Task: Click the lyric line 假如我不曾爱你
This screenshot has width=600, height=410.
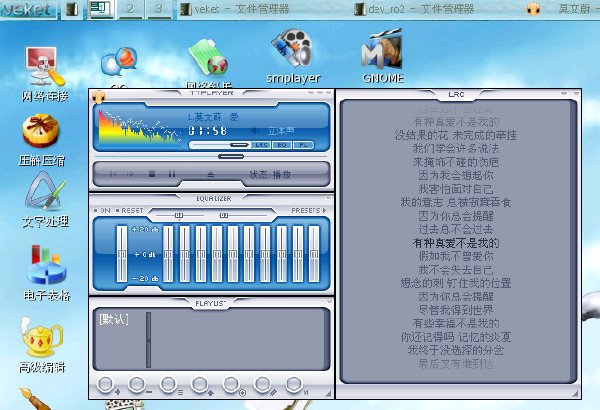Action: tap(456, 256)
